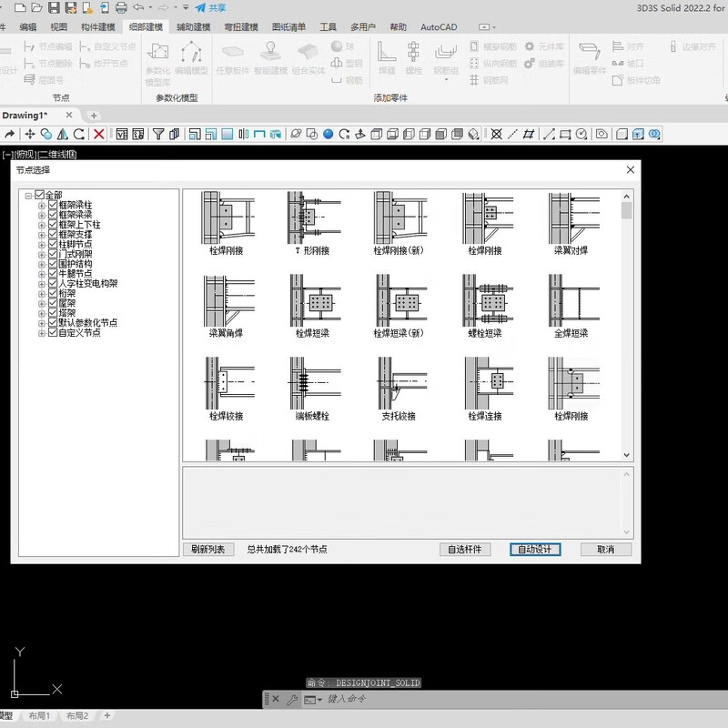Switch to the 图纸清单 ribbon tab

pos(288,27)
